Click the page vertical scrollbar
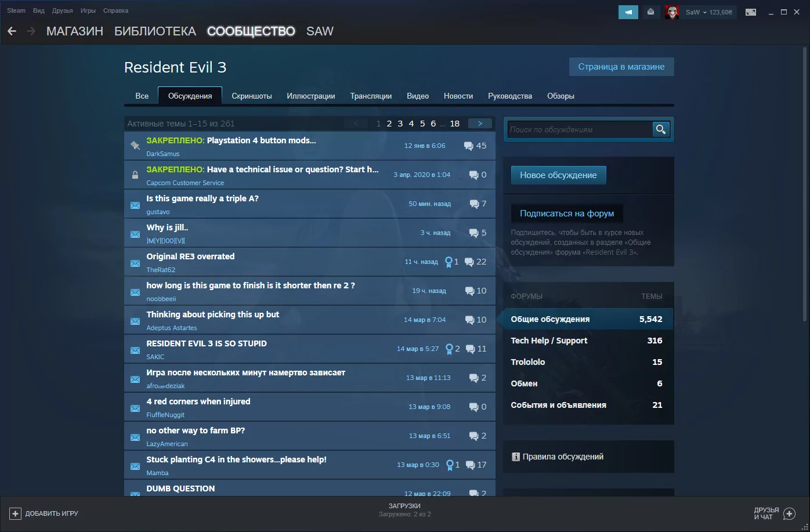 pos(805,183)
